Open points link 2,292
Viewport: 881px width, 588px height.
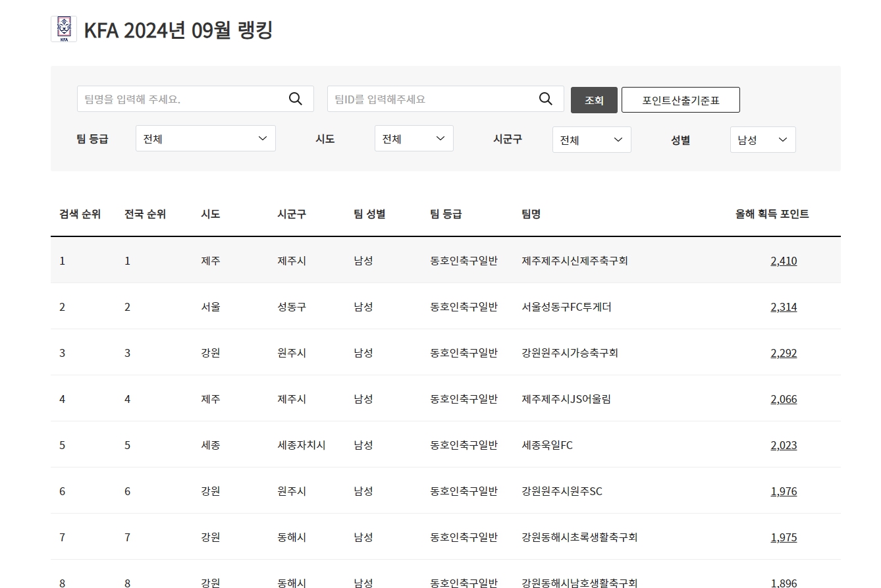click(784, 353)
